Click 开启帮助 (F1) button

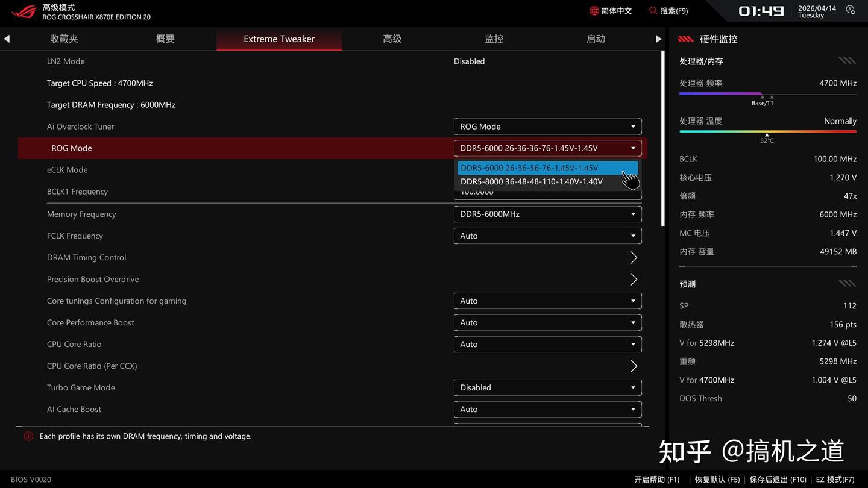[656, 480]
